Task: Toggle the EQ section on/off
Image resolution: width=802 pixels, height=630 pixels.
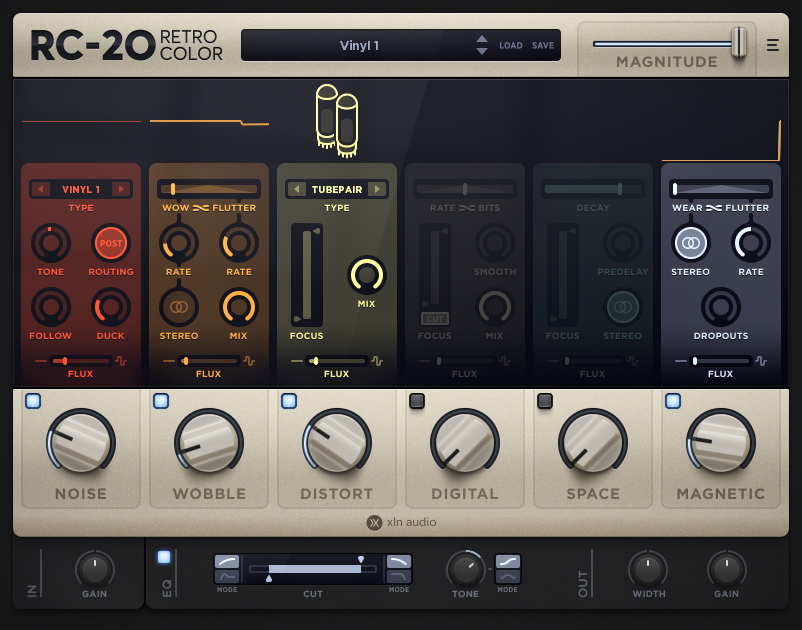Action: pos(164,557)
